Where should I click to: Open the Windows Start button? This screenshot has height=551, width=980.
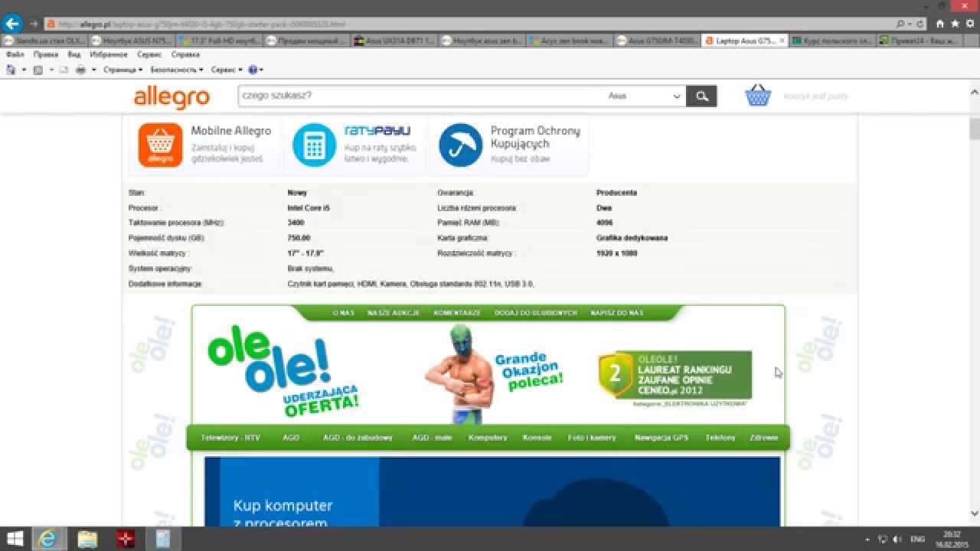15,539
